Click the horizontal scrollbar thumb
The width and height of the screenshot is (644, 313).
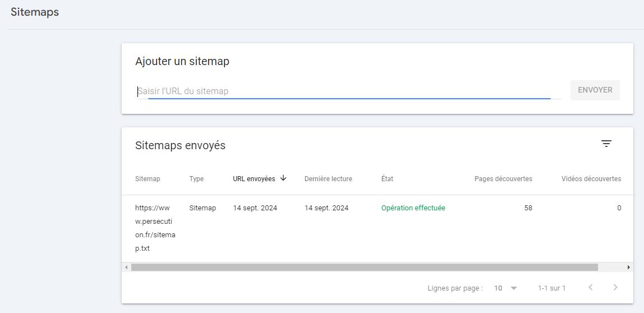[x=365, y=268]
